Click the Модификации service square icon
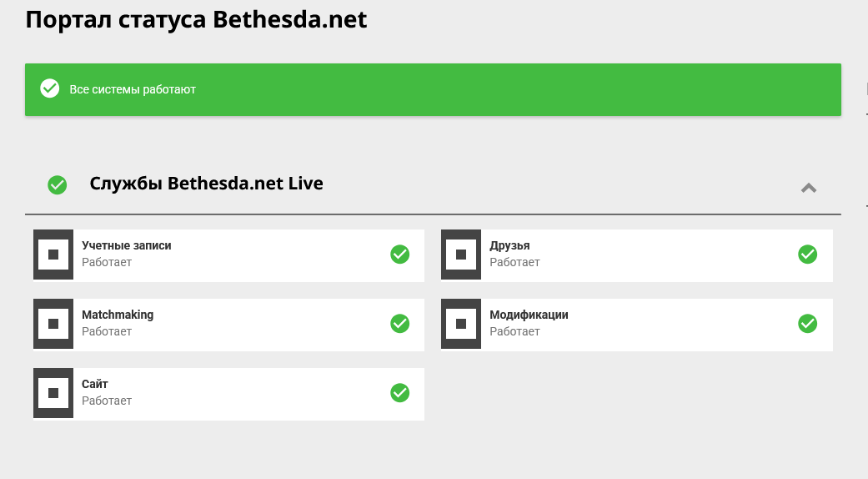The image size is (868, 479). 461,324
